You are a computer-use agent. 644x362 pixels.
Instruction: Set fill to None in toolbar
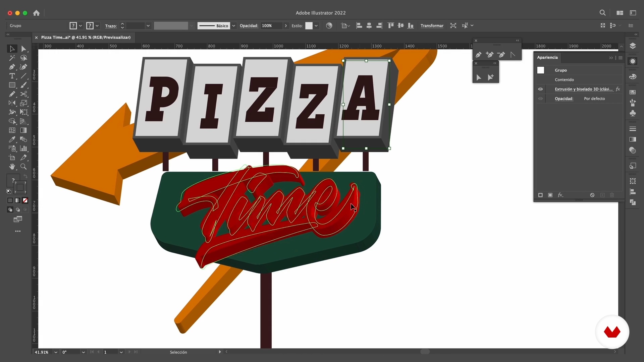(25, 200)
